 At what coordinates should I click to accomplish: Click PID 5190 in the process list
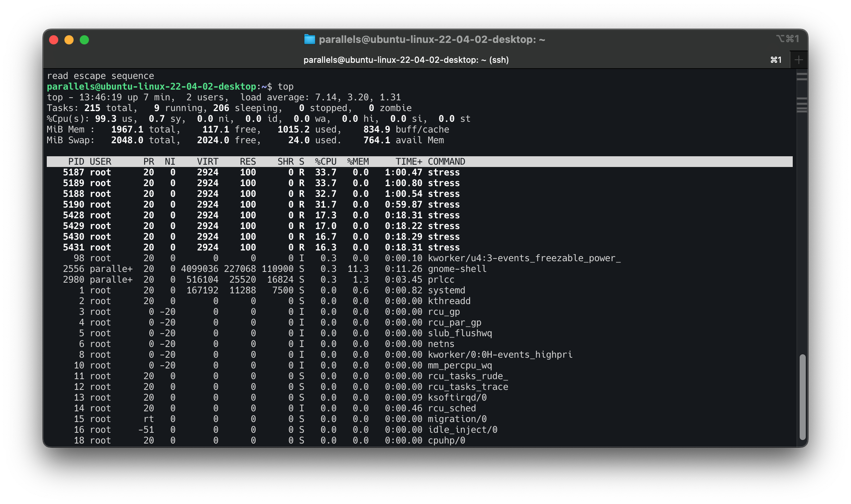[x=74, y=205]
